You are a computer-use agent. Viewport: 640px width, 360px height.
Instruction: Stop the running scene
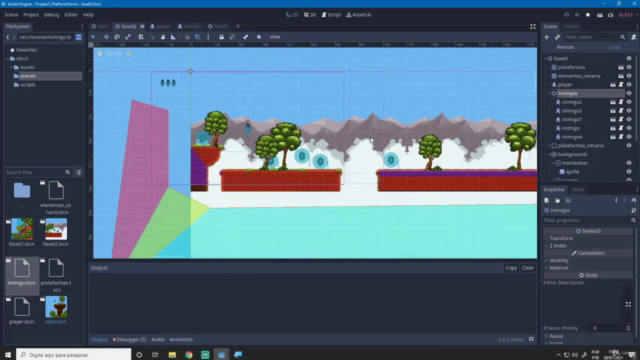pos(588,15)
